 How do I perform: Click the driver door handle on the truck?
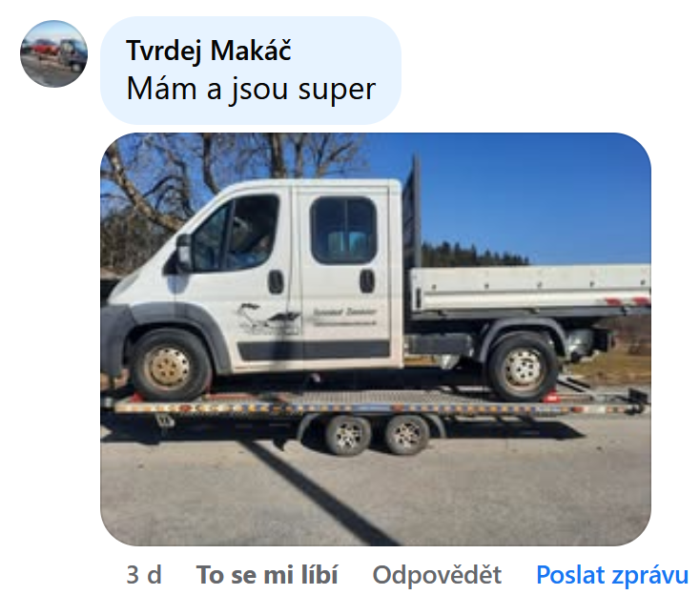click(276, 282)
